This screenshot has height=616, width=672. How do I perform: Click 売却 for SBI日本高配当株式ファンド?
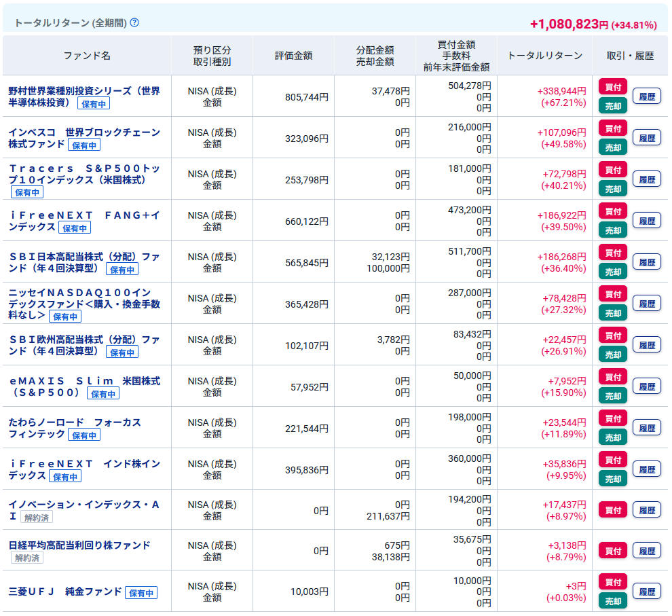coord(613,272)
